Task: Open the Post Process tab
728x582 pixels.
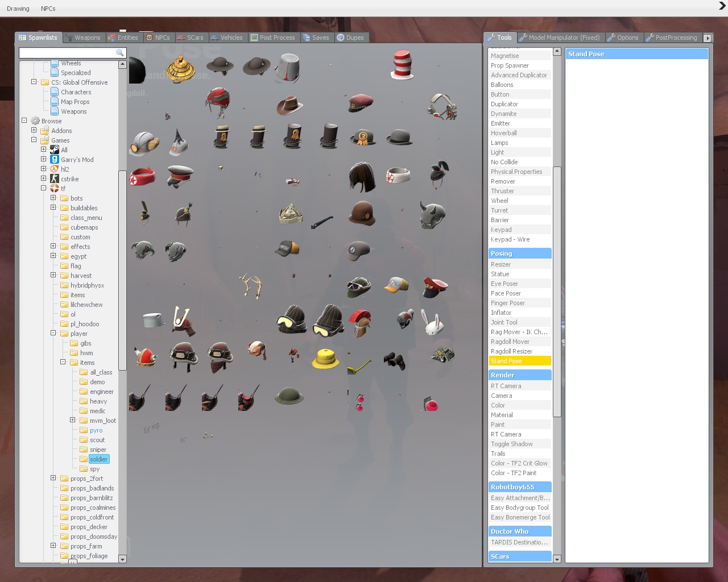Action: click(273, 38)
